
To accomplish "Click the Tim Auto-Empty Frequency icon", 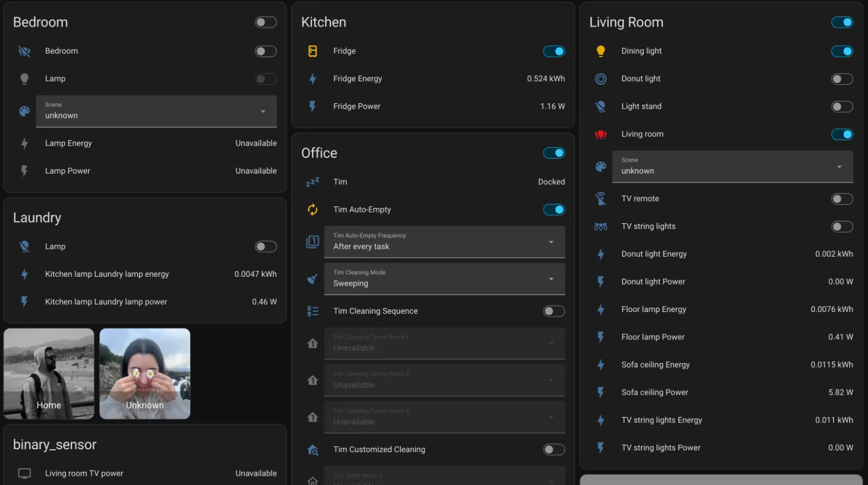I will click(312, 242).
